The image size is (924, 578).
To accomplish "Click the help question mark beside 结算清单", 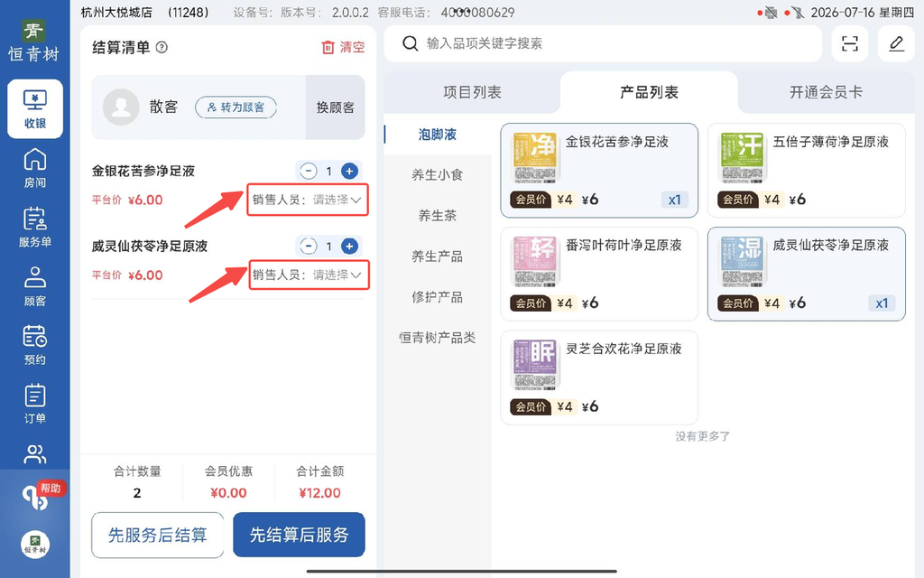I will click(x=162, y=48).
